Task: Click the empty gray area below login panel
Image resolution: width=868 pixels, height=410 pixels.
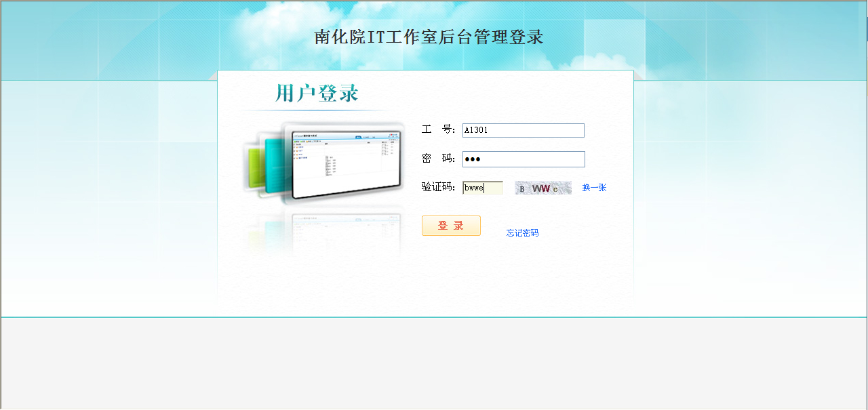Action: pos(434,363)
